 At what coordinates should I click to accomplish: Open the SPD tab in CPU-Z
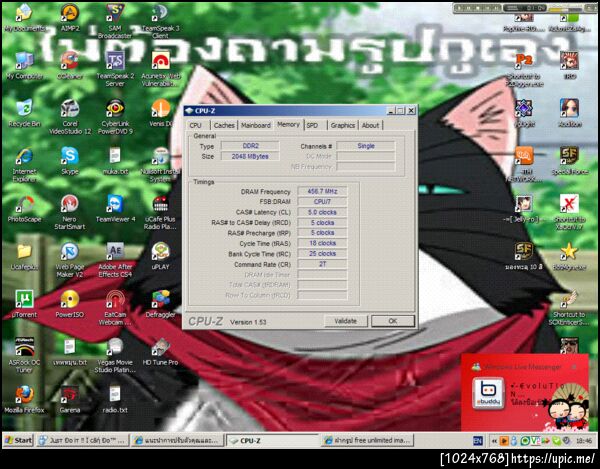click(315, 125)
